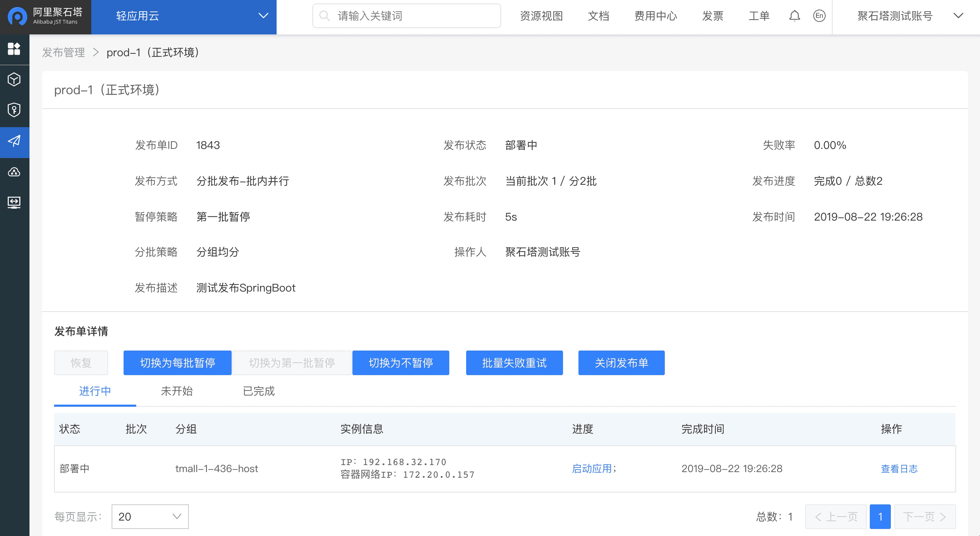Click the 关闭发布单 button
980x536 pixels.
click(x=621, y=363)
